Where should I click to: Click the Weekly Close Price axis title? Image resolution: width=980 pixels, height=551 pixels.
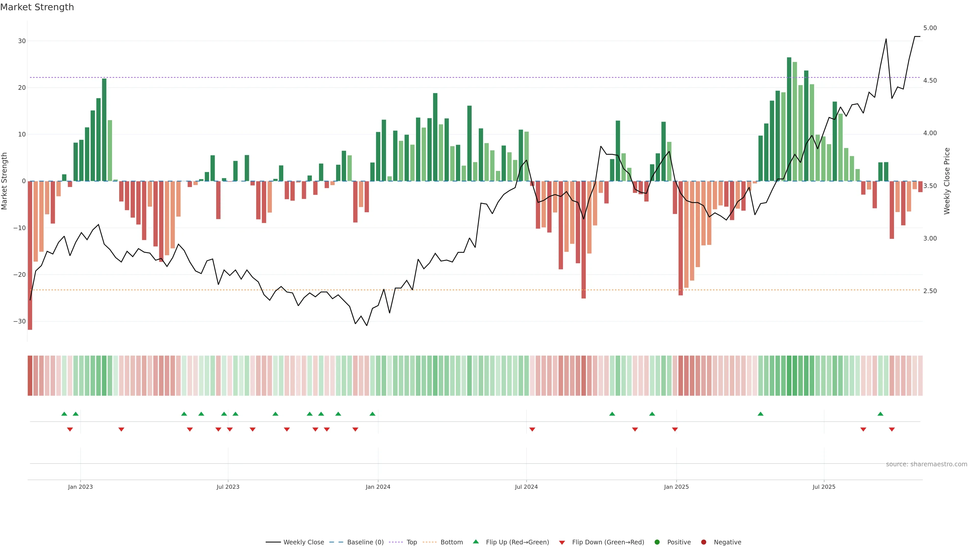pyautogui.click(x=947, y=181)
